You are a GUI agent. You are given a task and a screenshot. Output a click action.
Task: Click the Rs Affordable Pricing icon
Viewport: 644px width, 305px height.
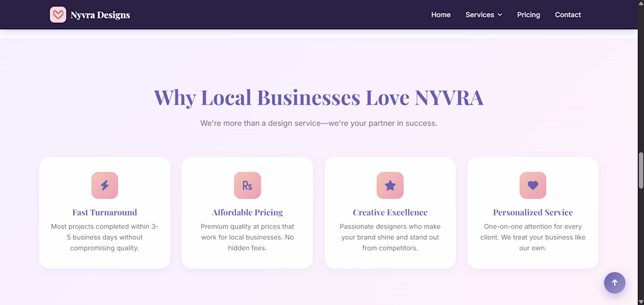point(247,185)
